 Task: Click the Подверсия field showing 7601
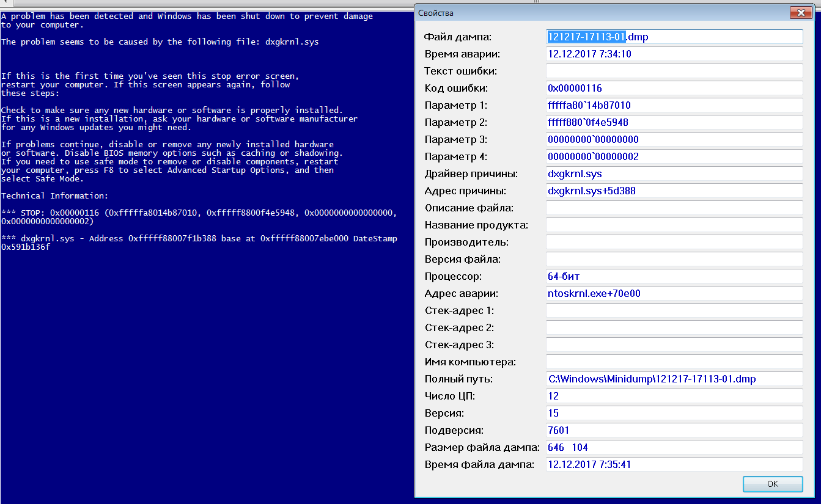[x=674, y=430]
